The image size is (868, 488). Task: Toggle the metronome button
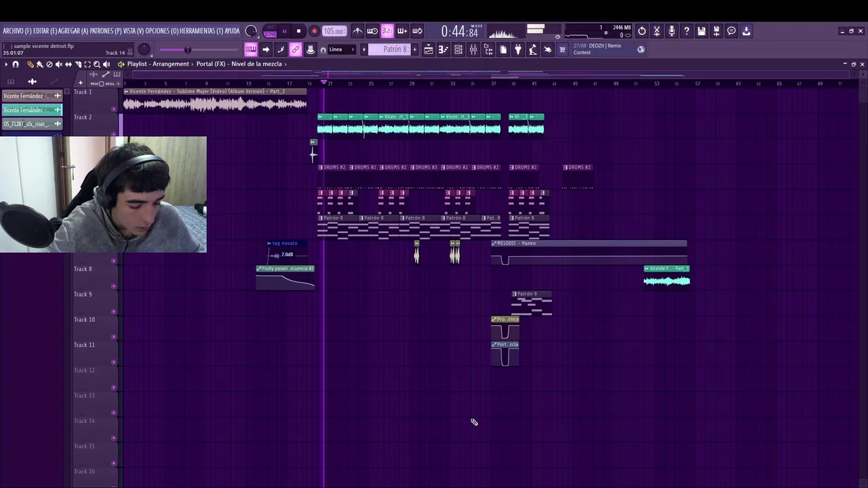tap(357, 30)
